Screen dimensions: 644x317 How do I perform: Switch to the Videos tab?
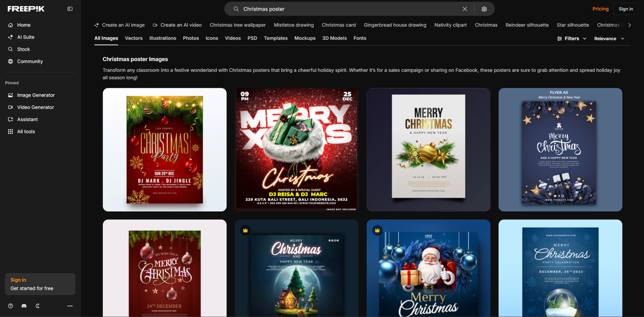[233, 38]
